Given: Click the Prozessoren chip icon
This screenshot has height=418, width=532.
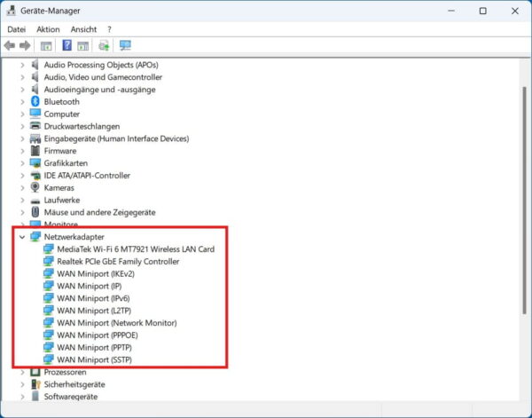Looking at the screenshot, I should tap(35, 372).
